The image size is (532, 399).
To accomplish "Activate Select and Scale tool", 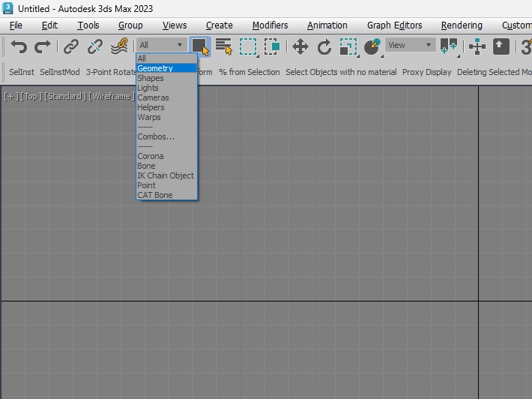I will [x=348, y=46].
